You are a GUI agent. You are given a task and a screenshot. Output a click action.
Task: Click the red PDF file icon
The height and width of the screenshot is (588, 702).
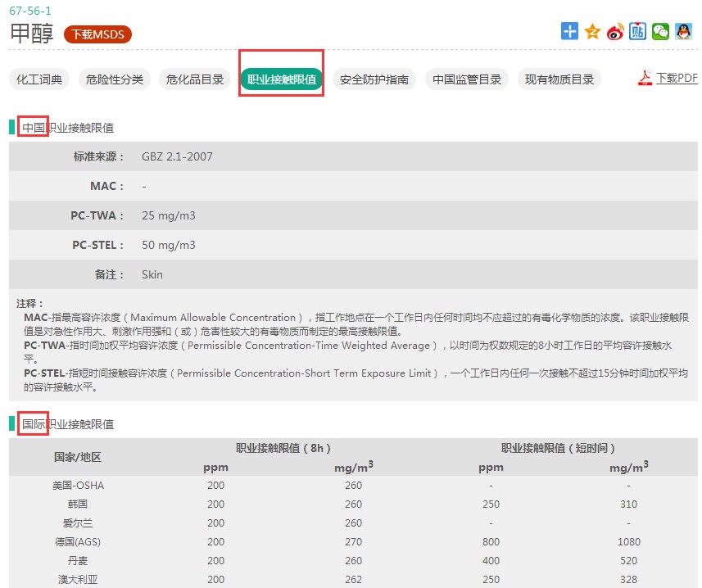coord(645,79)
